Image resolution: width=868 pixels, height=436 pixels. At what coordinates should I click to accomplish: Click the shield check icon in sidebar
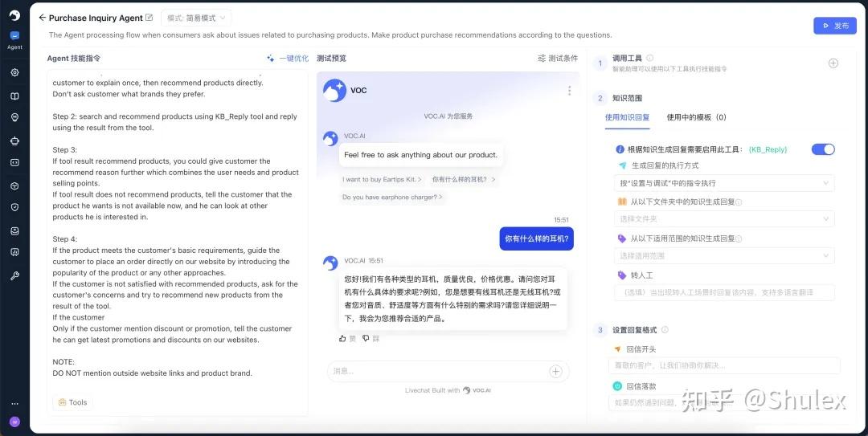tap(15, 207)
